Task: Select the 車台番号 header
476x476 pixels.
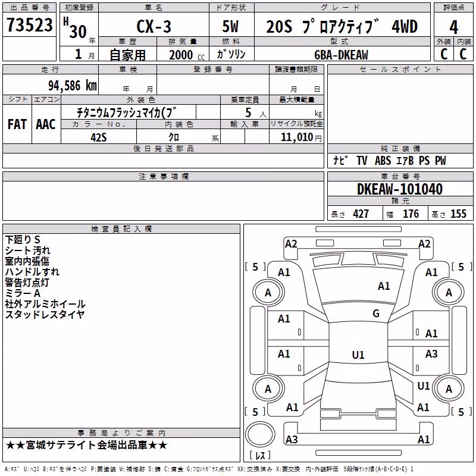Action: [x=400, y=176]
